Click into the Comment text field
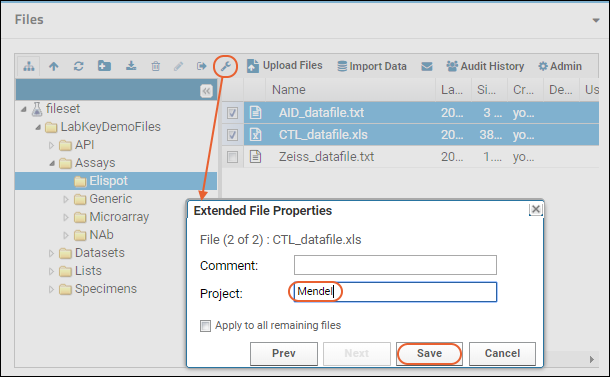The height and width of the screenshot is (377, 610). 395,265
